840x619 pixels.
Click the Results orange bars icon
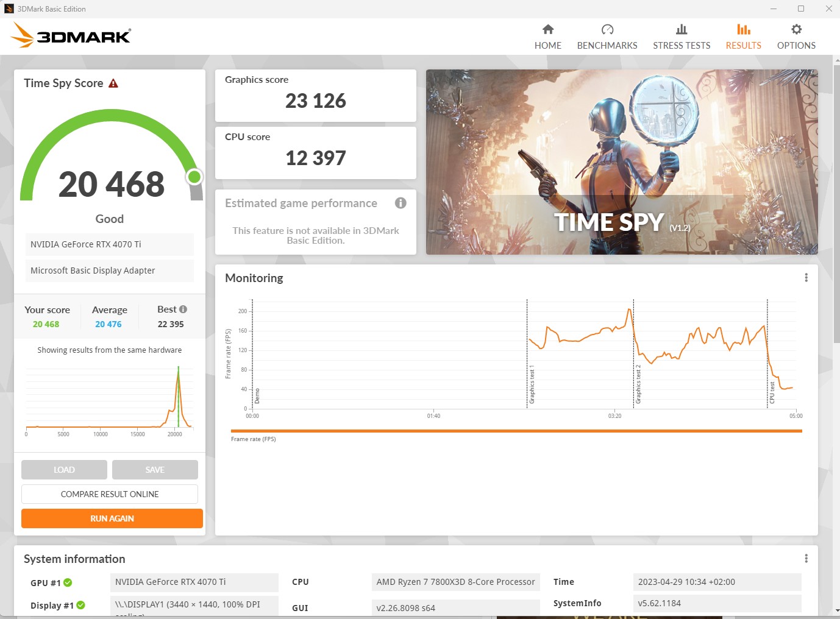743,29
